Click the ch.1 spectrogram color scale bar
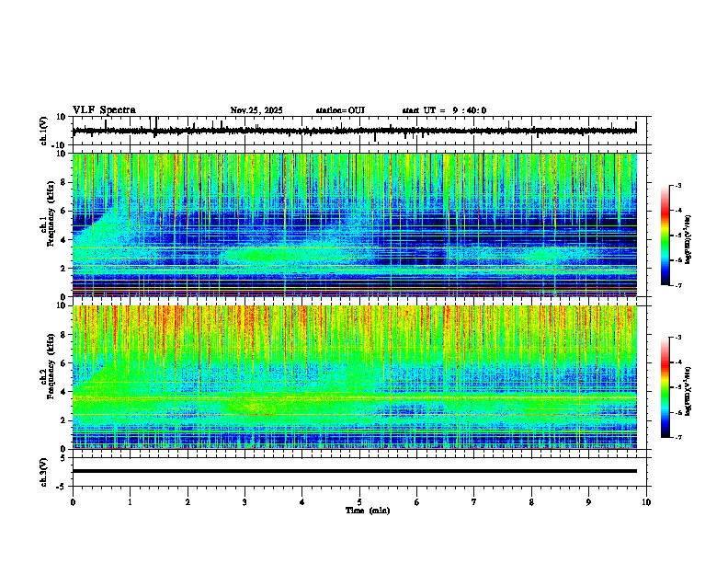The image size is (728, 563). pyautogui.click(x=665, y=236)
